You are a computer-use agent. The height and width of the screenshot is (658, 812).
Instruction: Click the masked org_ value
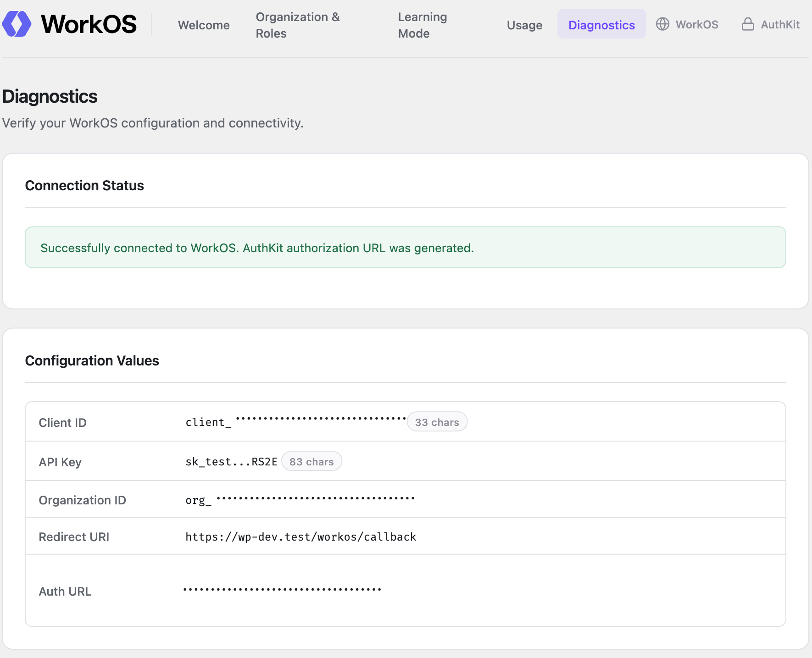(x=300, y=499)
